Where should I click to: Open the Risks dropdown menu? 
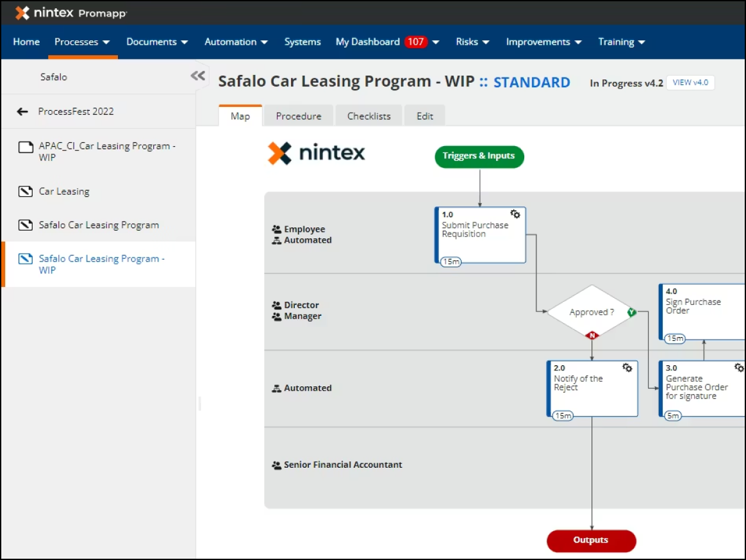coord(472,42)
